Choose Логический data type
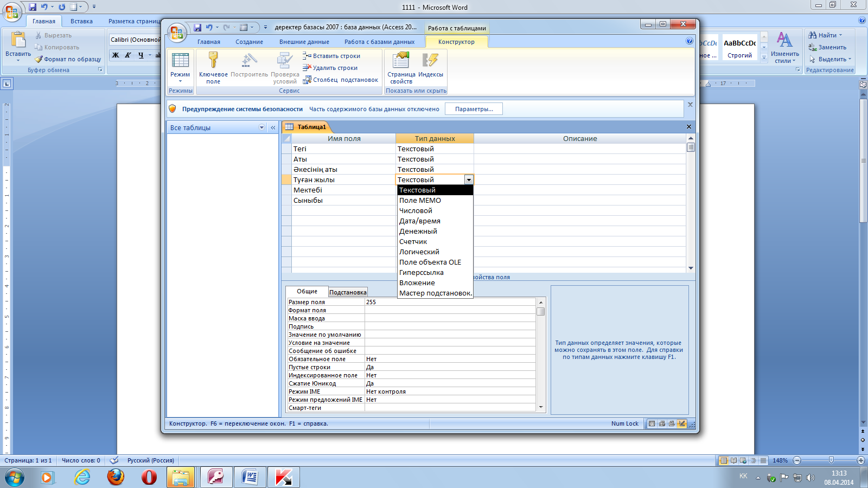The image size is (868, 488). coord(435,252)
